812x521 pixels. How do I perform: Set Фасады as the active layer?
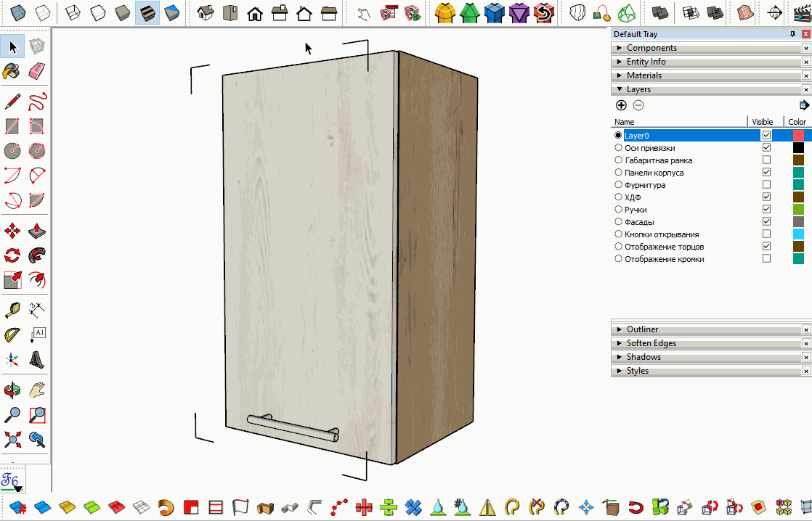(618, 222)
